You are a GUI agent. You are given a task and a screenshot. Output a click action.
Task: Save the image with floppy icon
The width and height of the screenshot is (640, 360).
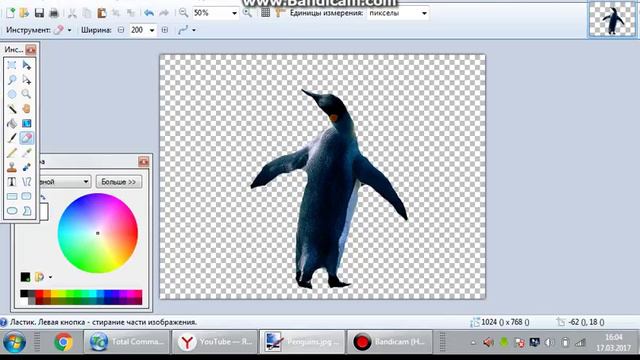click(39, 13)
